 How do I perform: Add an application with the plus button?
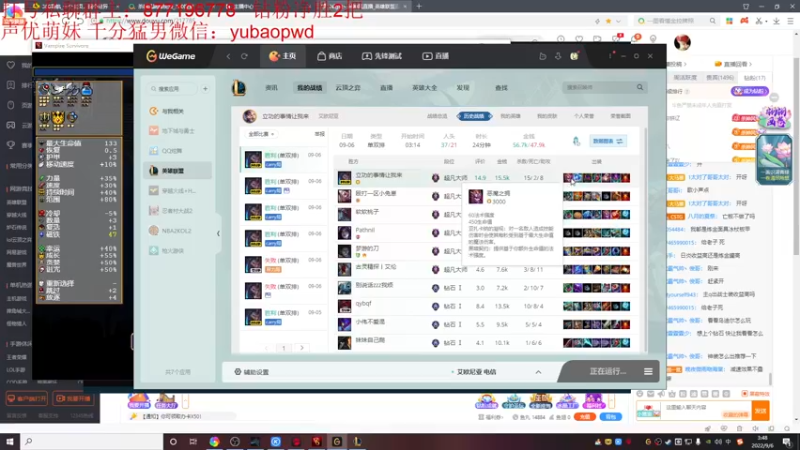(205, 89)
